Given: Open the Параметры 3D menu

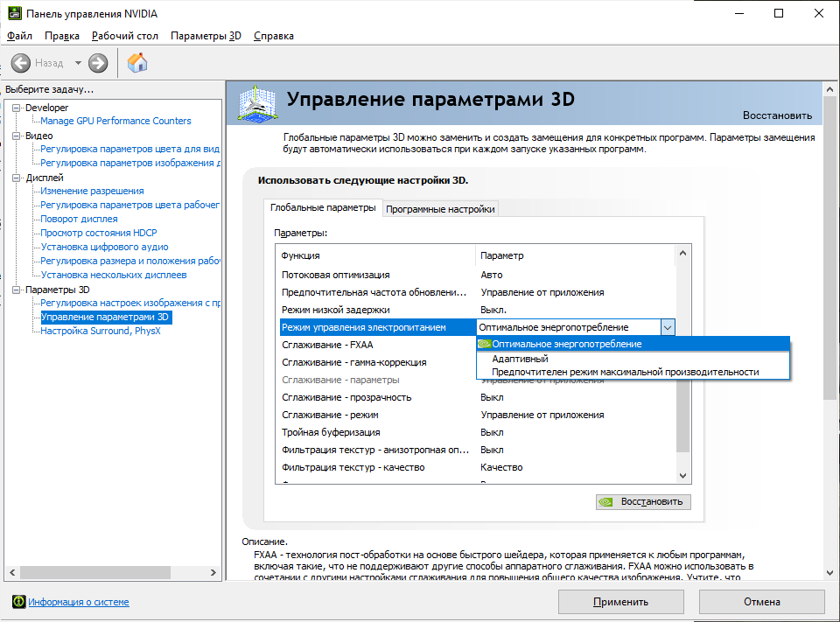Looking at the screenshot, I should (206, 36).
